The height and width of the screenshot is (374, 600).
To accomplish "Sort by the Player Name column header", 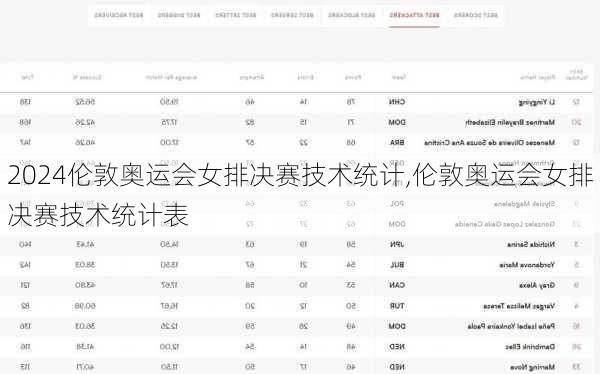I will (x=538, y=77).
